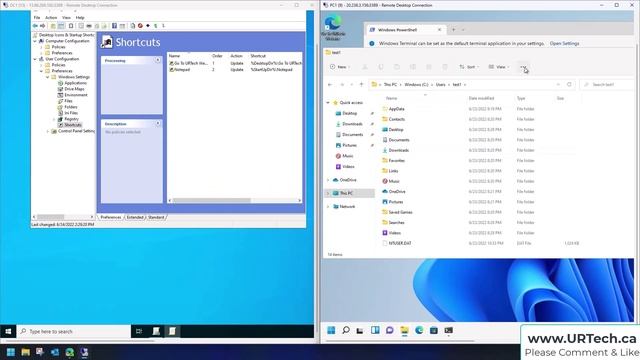The image size is (640, 360).
Task: Click Task View on the DC1 taskbar
Action: pos(139,331)
